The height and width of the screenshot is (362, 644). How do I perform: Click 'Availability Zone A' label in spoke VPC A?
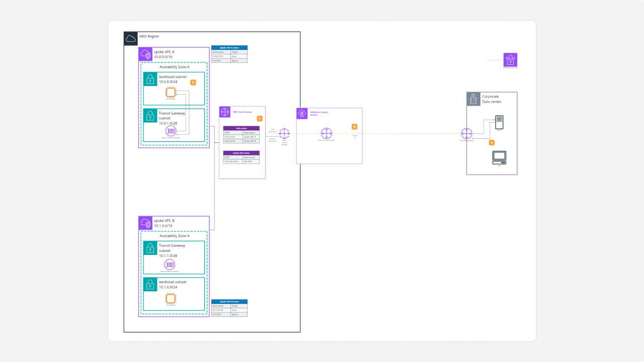pyautogui.click(x=175, y=67)
